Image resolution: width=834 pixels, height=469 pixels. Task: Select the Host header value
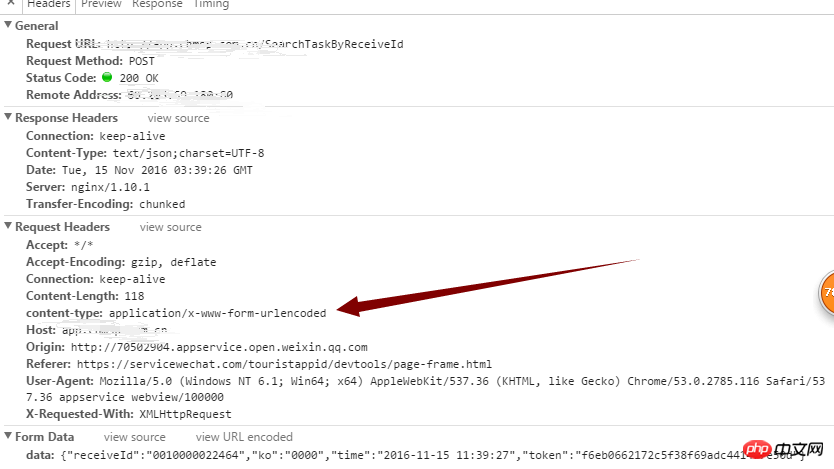114,330
